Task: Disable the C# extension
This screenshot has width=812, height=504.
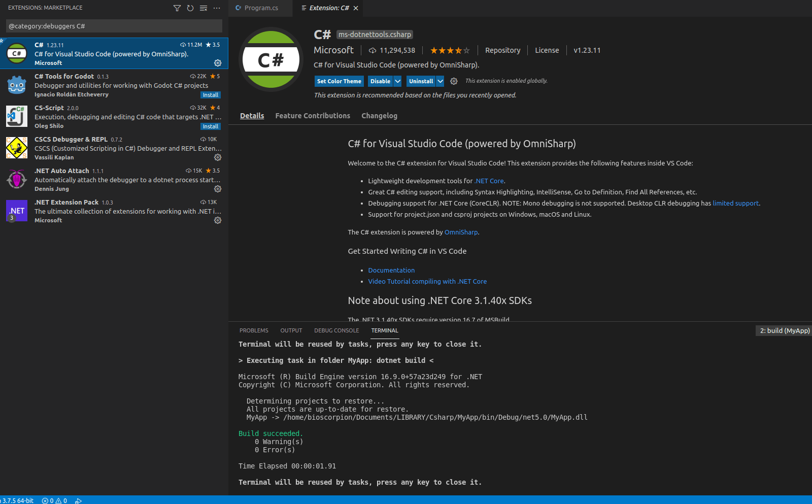Action: point(379,81)
